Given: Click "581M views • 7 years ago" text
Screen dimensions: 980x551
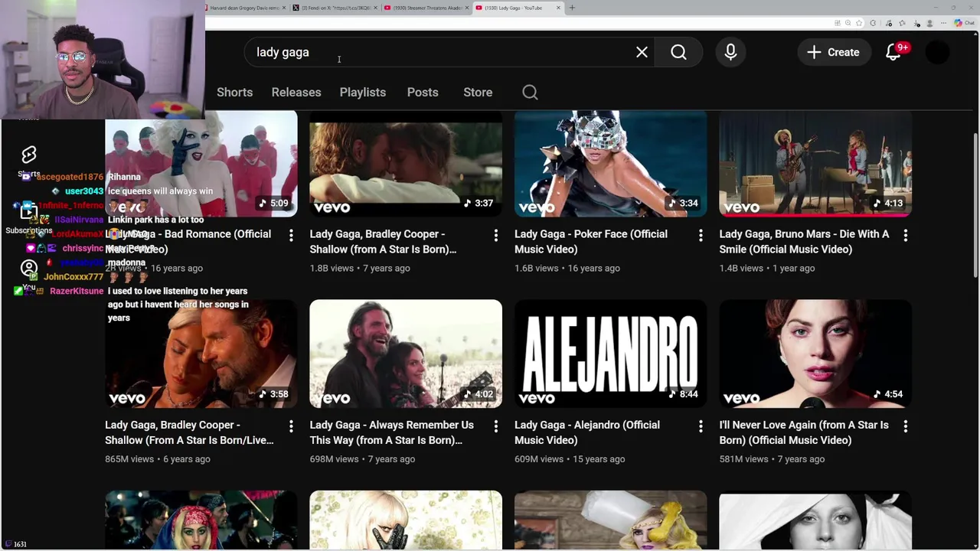Looking at the screenshot, I should [x=772, y=459].
